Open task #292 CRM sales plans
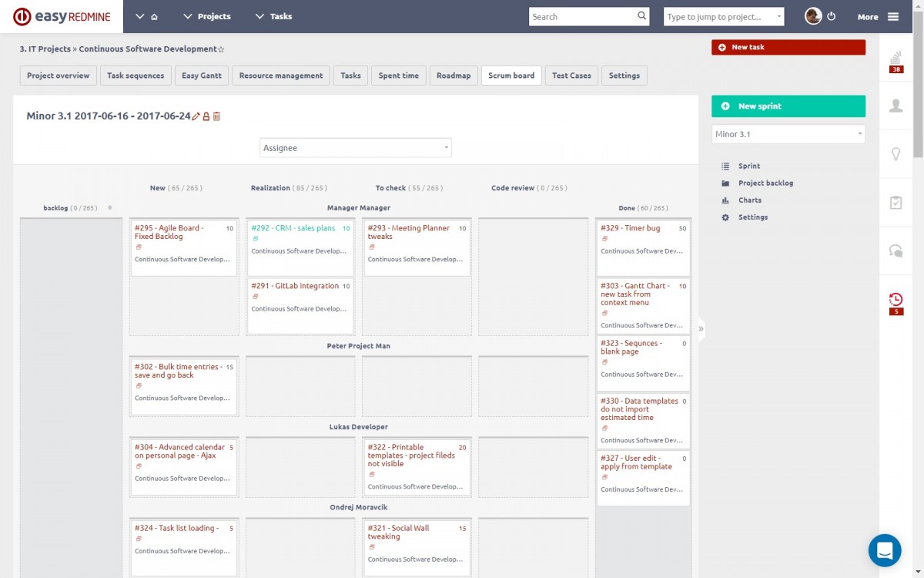The image size is (924, 578). coord(293,228)
